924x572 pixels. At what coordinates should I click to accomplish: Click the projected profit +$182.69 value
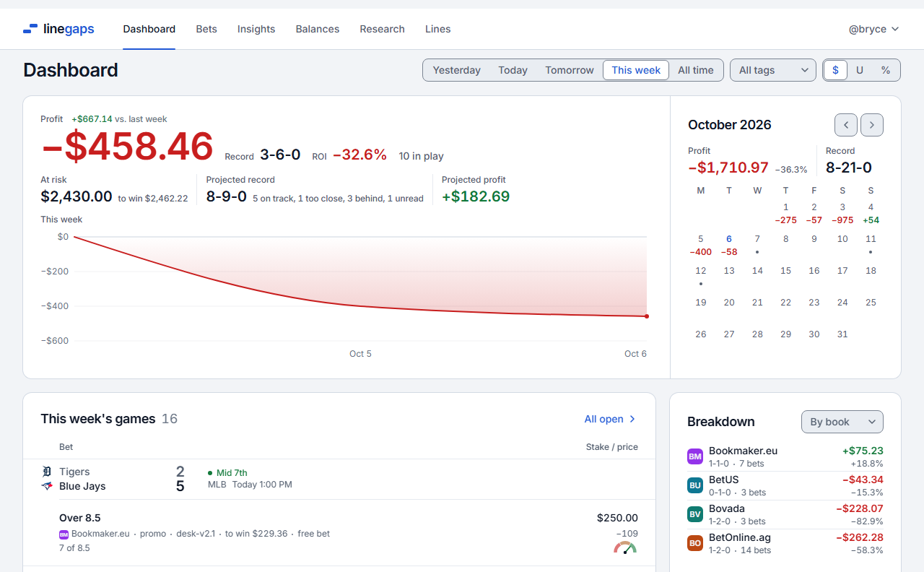[x=476, y=196]
